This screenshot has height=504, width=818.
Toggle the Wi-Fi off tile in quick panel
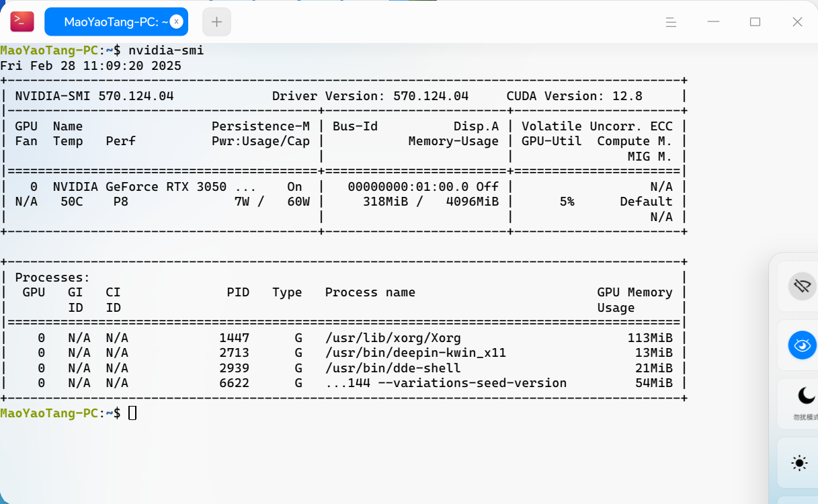tap(802, 286)
